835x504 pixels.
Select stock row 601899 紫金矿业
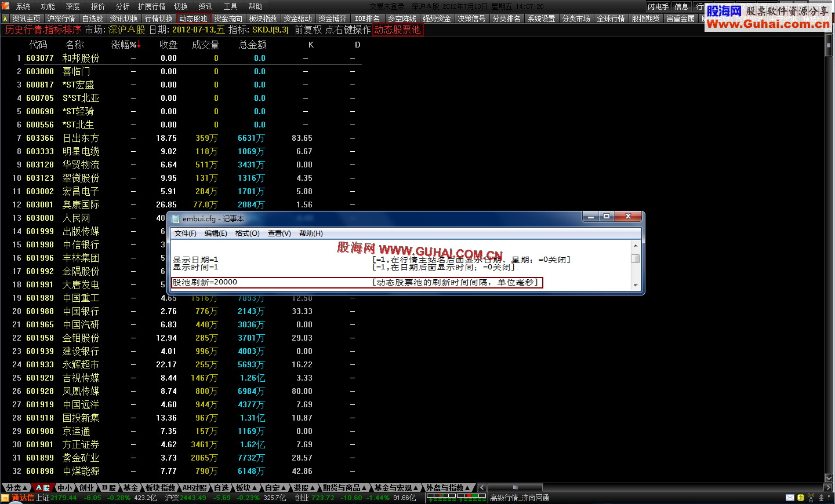[181, 458]
